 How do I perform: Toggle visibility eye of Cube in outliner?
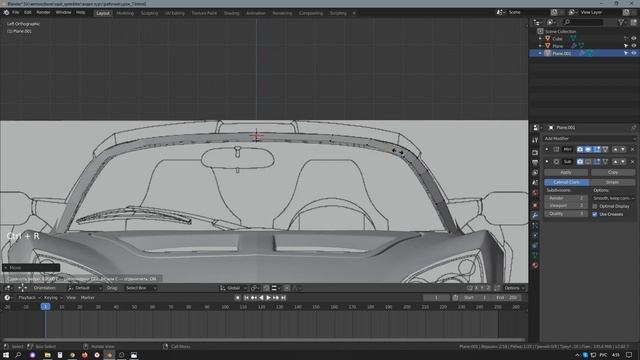point(634,38)
